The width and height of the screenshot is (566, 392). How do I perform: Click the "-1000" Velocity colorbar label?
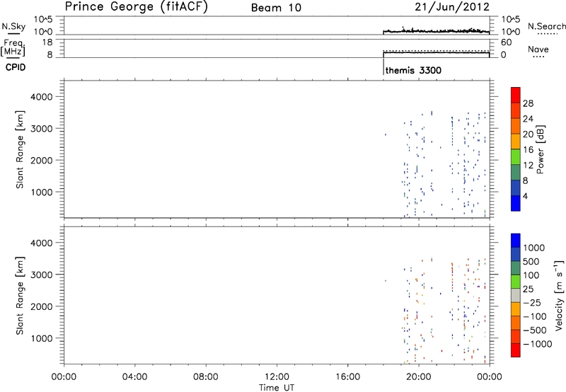pyautogui.click(x=538, y=344)
